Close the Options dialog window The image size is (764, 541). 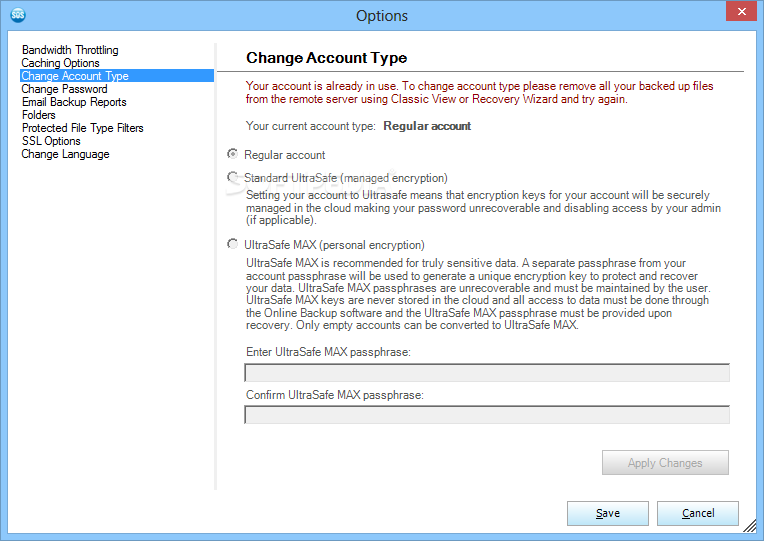[x=741, y=11]
